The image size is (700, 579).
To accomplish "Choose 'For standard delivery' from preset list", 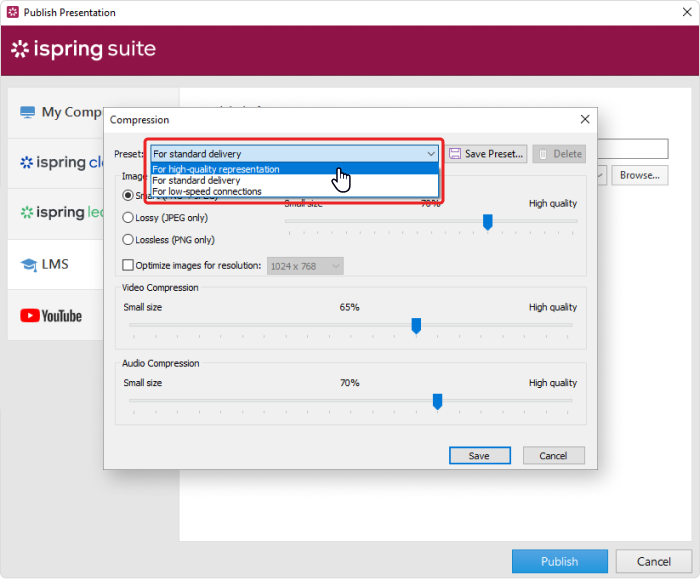I will [295, 180].
